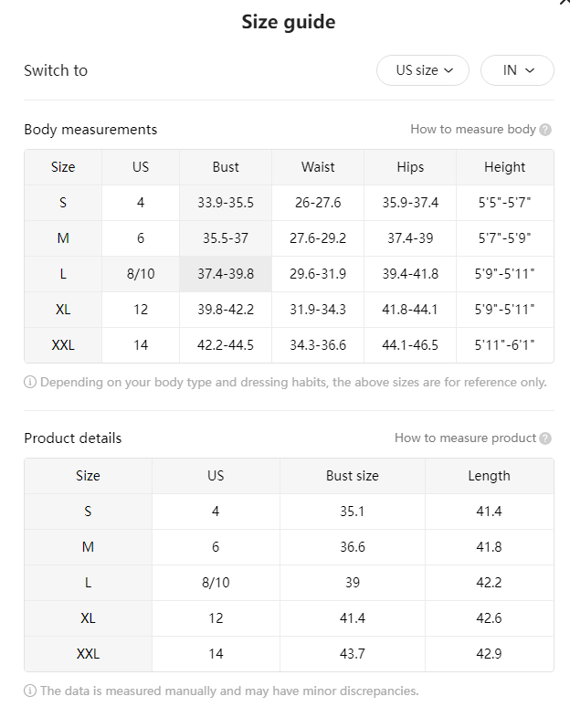
Task: Click the Bust size header in product details
Action: 353,476
